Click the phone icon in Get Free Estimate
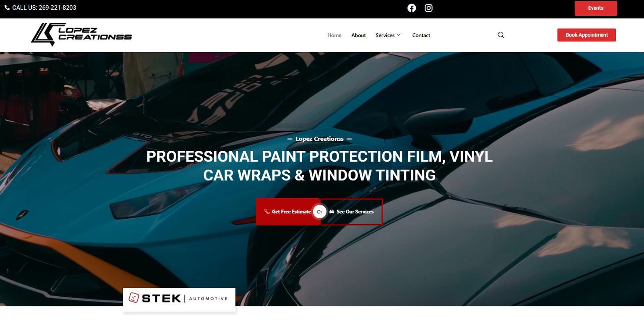The height and width of the screenshot is (322, 644). click(x=266, y=211)
